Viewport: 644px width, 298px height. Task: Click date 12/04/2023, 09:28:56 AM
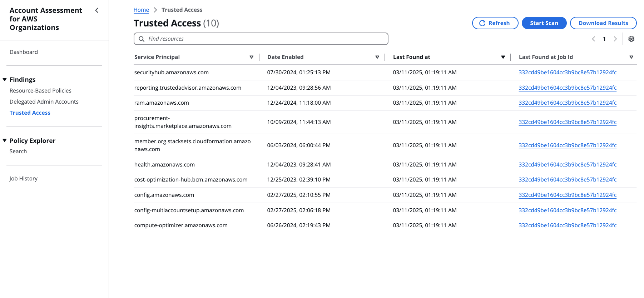[299, 88]
